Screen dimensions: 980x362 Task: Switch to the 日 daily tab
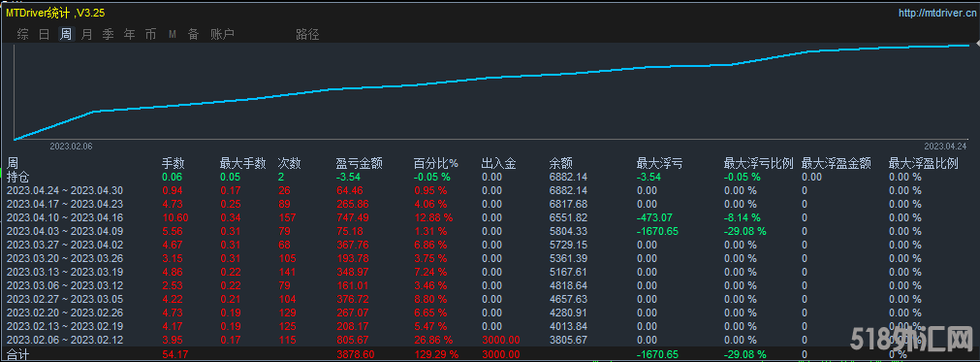click(x=45, y=34)
